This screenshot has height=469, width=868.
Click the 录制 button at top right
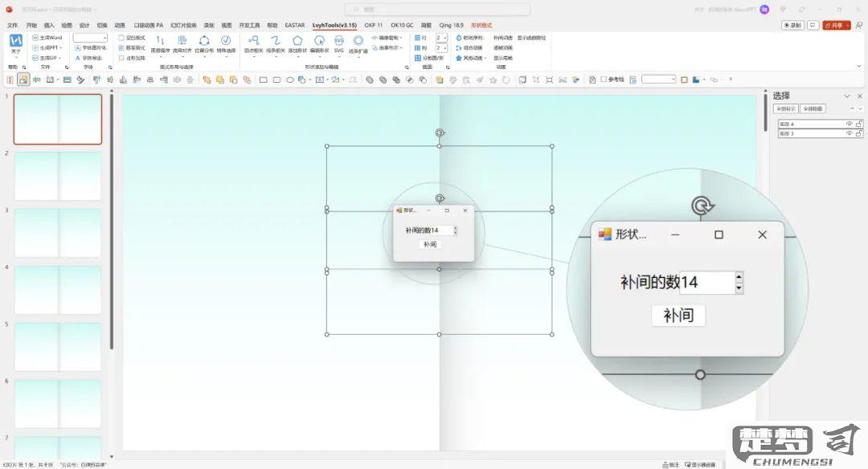tap(792, 26)
